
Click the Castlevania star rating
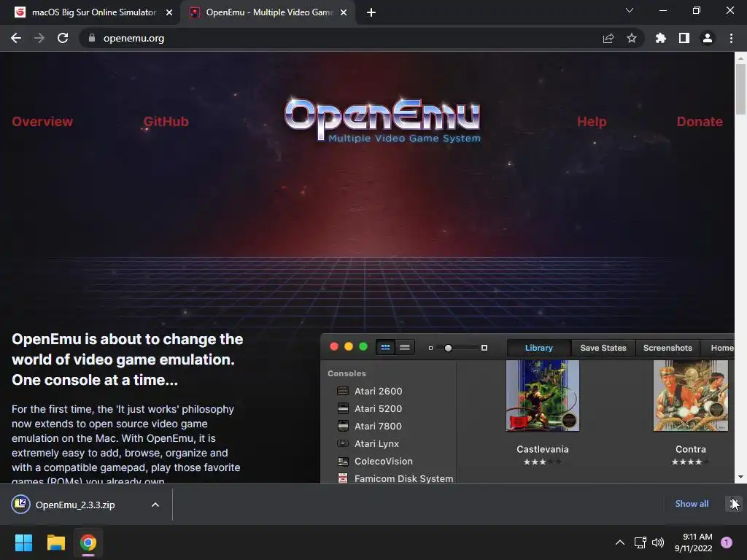point(543,462)
